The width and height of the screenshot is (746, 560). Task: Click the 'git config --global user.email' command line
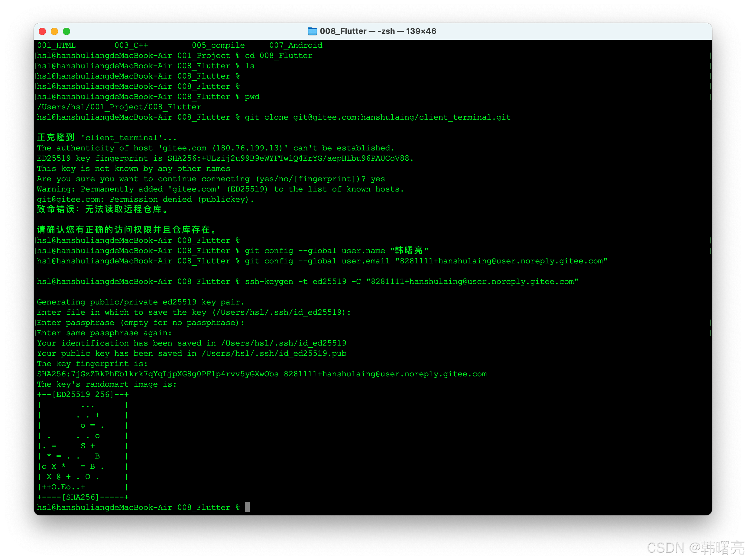322,261
